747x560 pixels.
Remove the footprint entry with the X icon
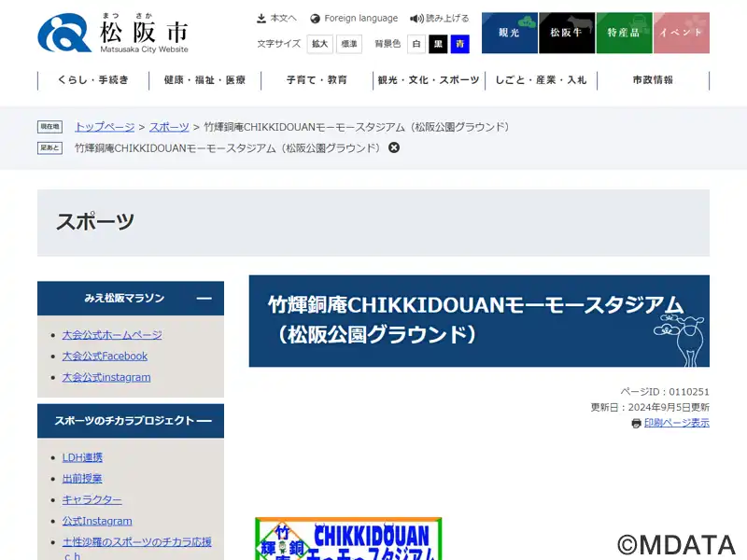tap(394, 147)
